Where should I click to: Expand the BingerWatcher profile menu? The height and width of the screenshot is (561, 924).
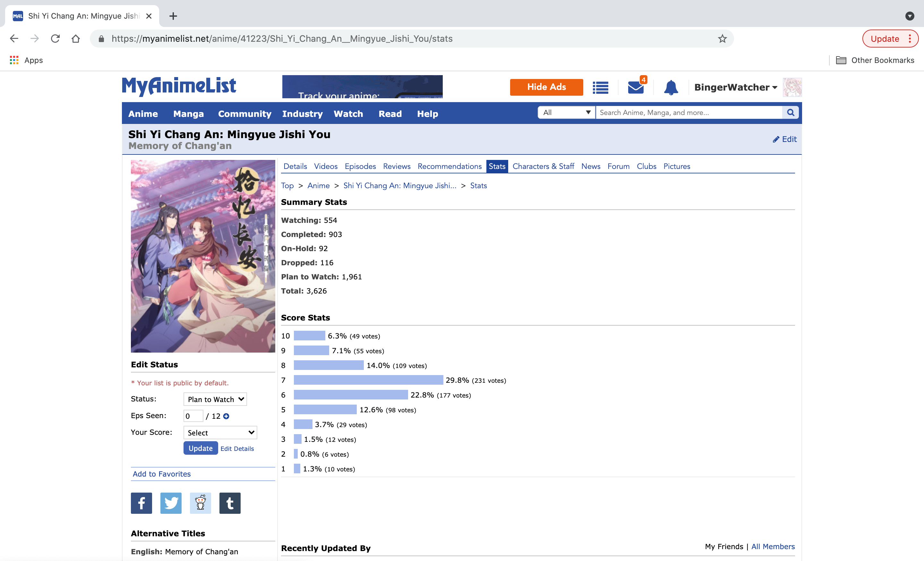pyautogui.click(x=735, y=87)
